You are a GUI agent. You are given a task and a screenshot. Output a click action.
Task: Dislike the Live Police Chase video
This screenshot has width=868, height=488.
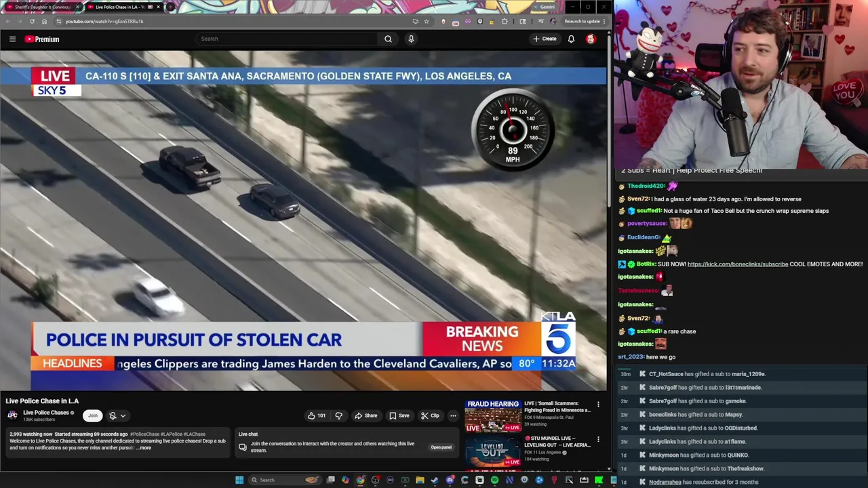pyautogui.click(x=338, y=415)
